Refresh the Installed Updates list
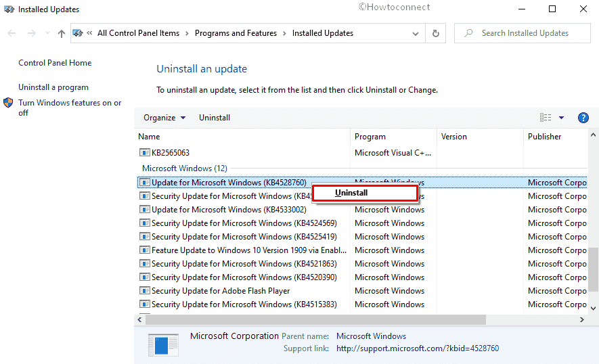 (435, 33)
